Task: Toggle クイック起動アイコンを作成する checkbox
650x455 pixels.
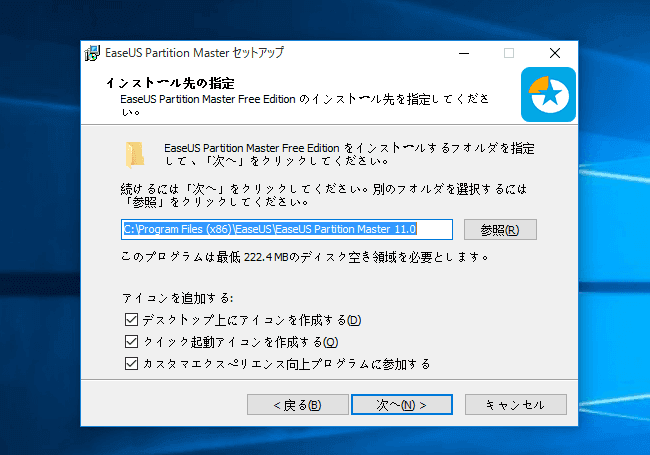Action: pos(131,341)
